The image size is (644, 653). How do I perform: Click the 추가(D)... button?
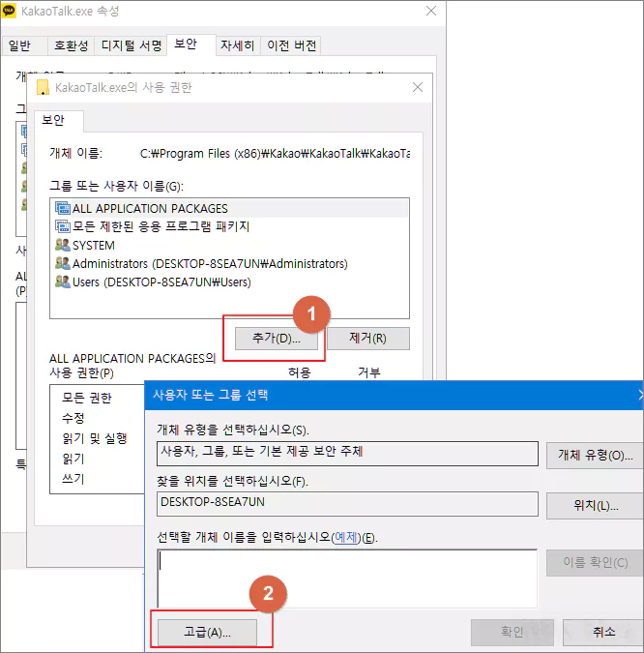[x=277, y=339]
